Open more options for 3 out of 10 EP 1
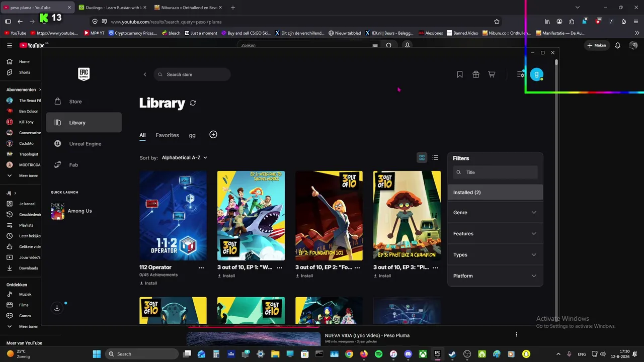 (279, 267)
